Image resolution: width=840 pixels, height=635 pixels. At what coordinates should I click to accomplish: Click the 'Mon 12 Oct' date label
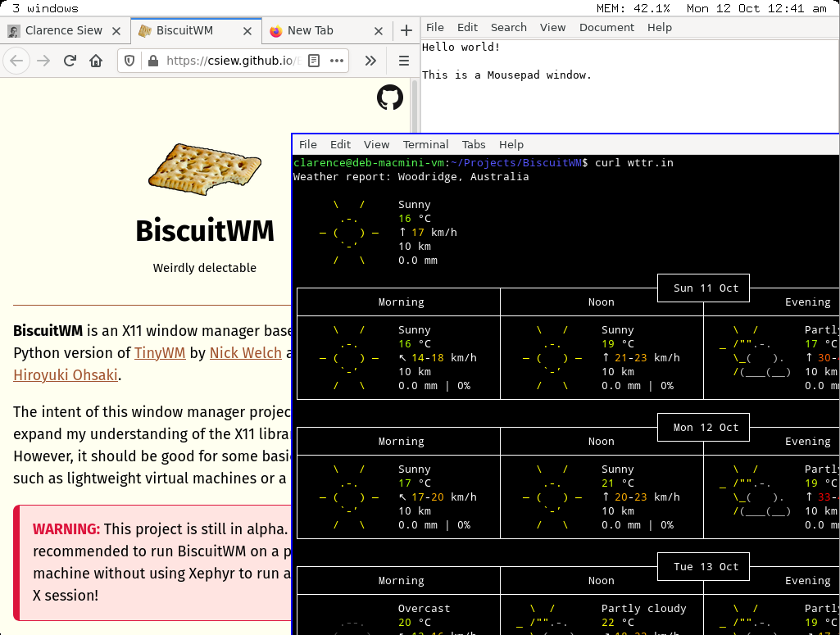(x=706, y=427)
